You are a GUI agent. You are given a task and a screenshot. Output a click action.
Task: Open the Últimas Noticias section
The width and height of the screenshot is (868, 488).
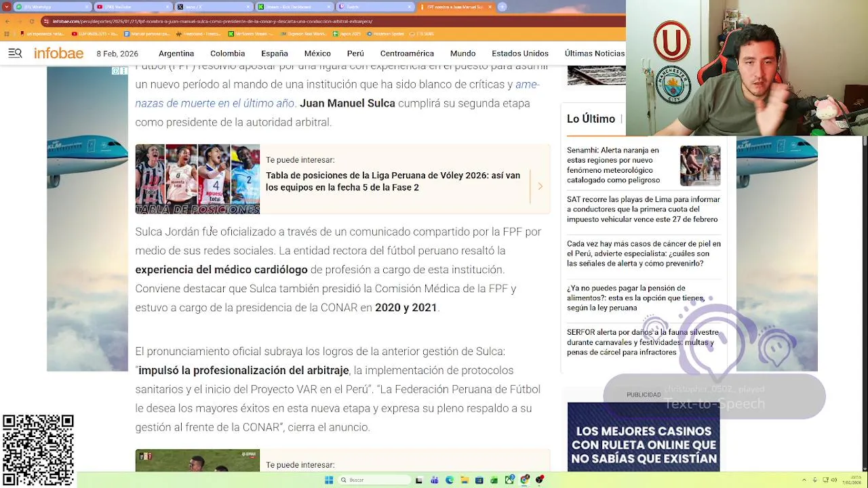pyautogui.click(x=595, y=54)
